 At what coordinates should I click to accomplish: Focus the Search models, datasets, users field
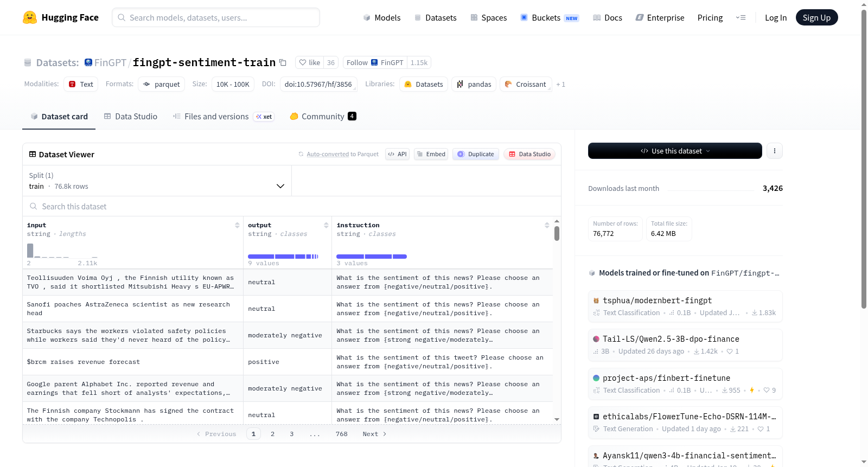[216, 17]
